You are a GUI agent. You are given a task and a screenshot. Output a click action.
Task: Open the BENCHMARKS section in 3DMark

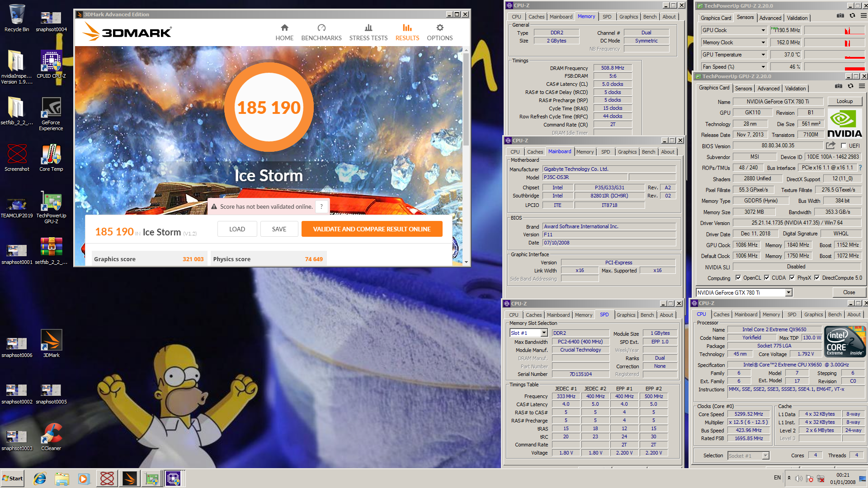(321, 33)
